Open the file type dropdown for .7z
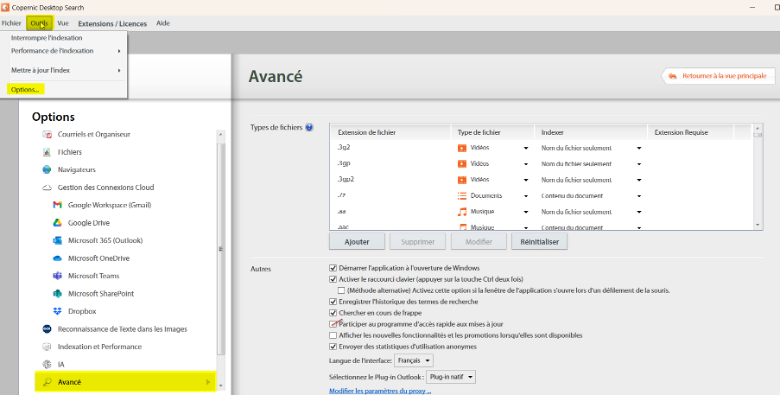Screen dimensions: 780x395 [526, 196]
